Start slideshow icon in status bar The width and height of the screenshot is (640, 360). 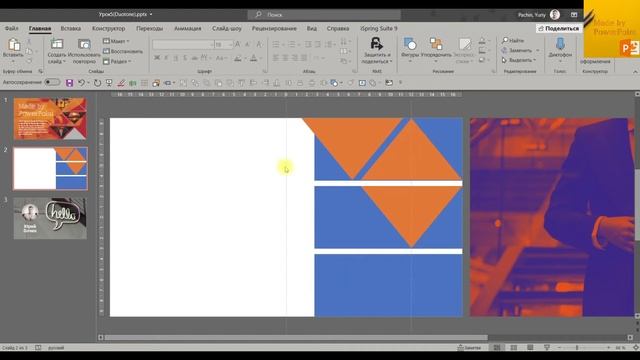coord(547,348)
